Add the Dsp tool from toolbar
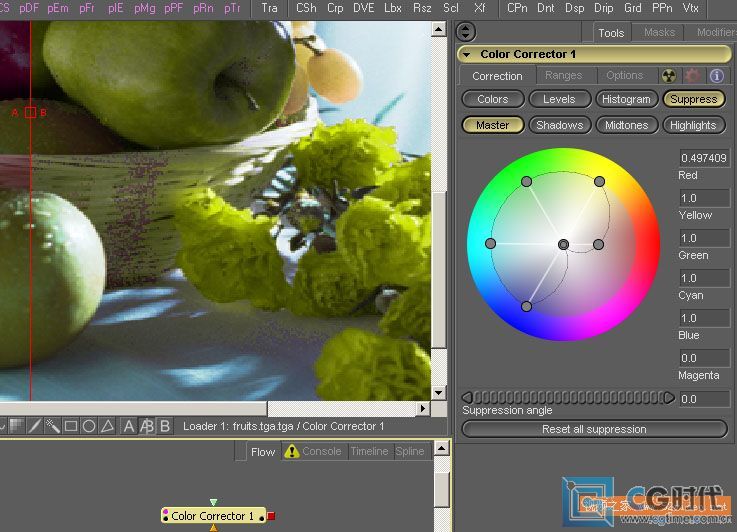 (574, 8)
